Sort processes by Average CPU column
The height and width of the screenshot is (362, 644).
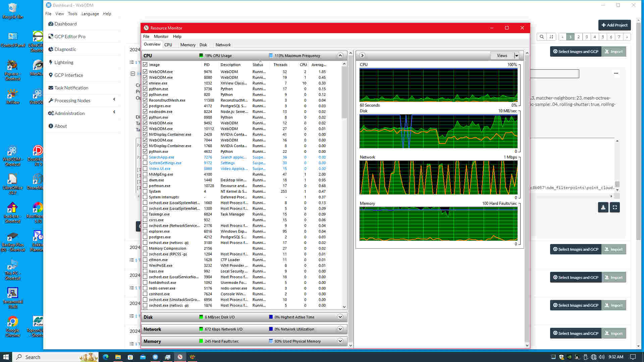pyautogui.click(x=319, y=65)
